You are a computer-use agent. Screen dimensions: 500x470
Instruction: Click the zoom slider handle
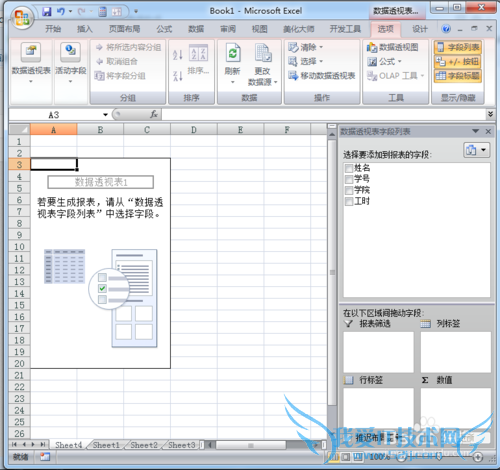point(439,457)
